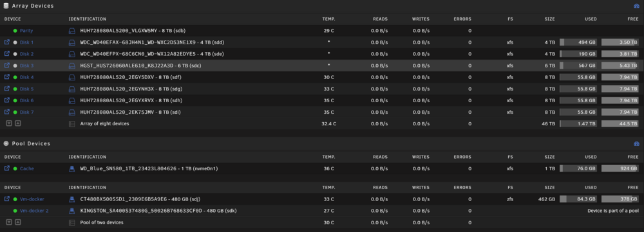Click Cache used space bar 76.0 GB
The height and width of the screenshot is (232, 644).
(578, 168)
